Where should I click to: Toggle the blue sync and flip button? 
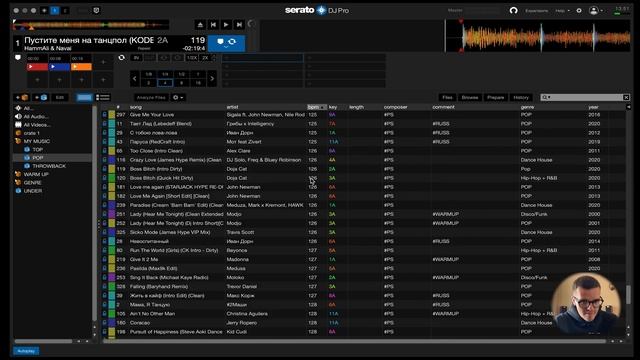pos(227,43)
